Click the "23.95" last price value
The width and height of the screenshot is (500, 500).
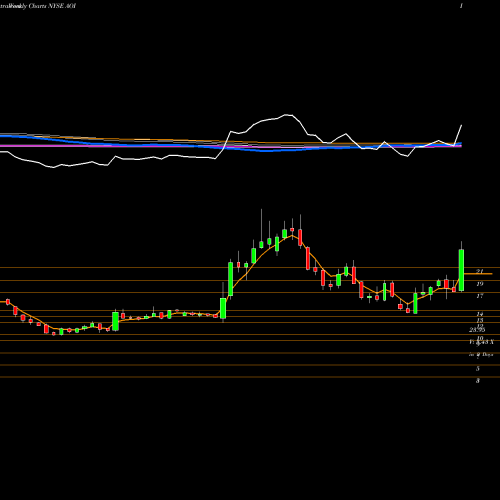[477, 330]
